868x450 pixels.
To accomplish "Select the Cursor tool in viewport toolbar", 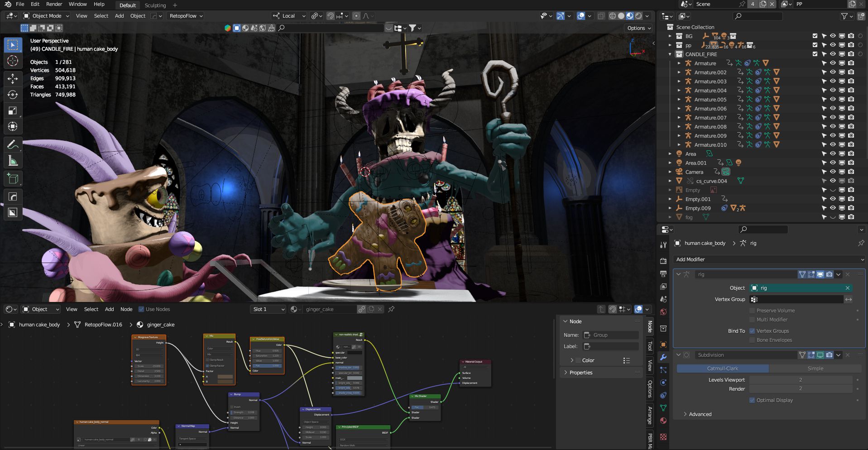I will tap(13, 61).
